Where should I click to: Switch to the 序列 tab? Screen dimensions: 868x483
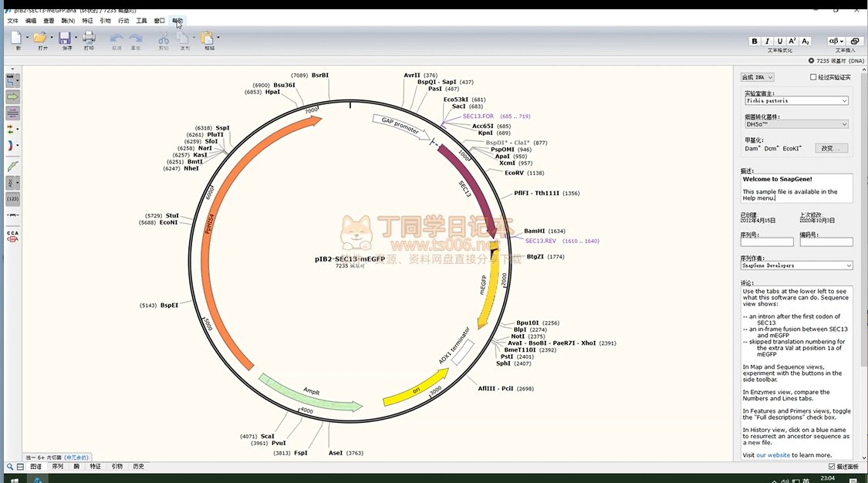[57, 467]
